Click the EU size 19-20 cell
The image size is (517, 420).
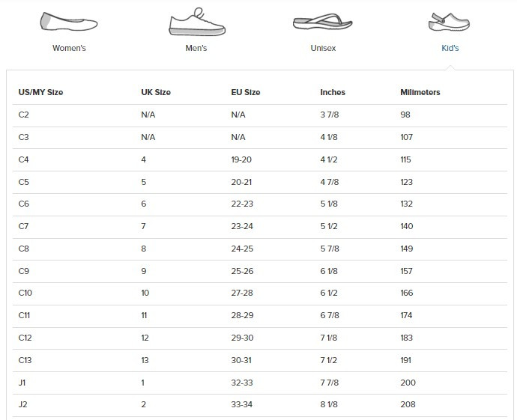click(x=243, y=159)
